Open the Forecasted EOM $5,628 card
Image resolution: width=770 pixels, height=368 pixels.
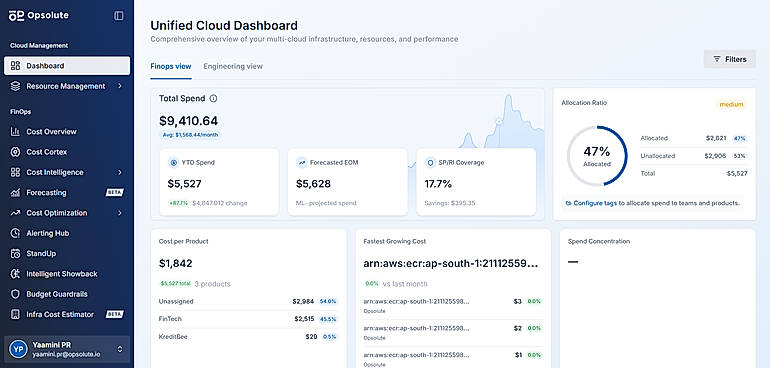348,182
